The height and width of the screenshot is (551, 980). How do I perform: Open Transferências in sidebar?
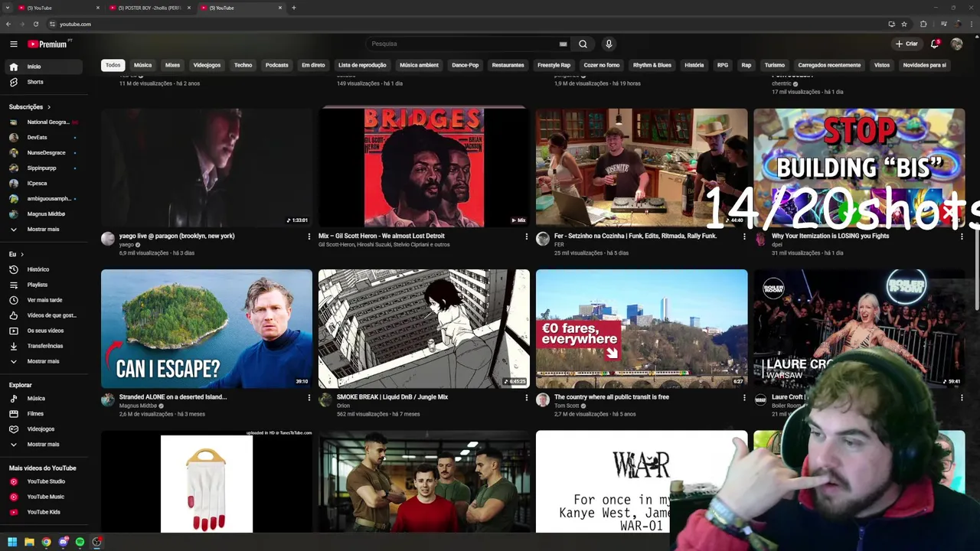pyautogui.click(x=44, y=346)
